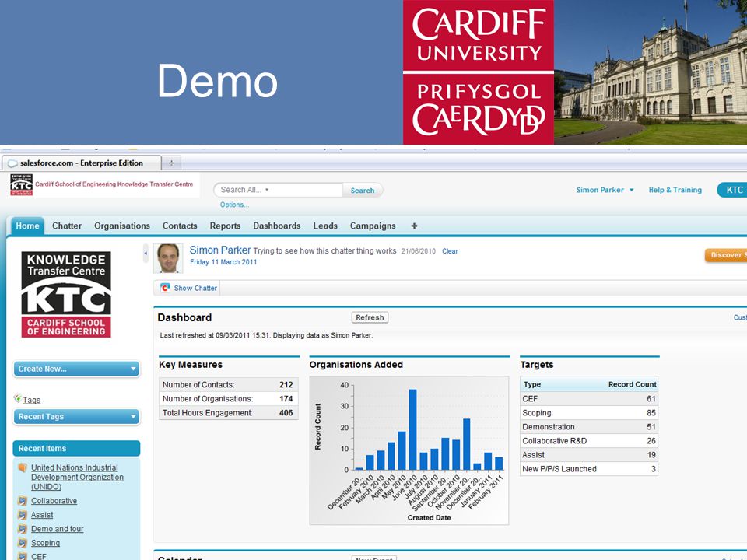Viewport: 747px width, 560px height.
Task: Open the Search All scope dropdown
Action: click(x=267, y=190)
